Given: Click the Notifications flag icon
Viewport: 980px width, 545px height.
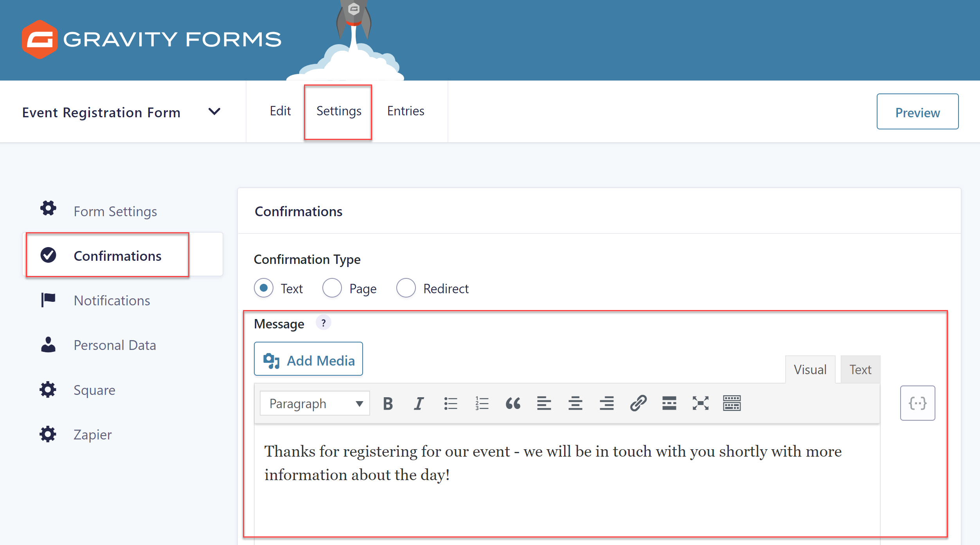Looking at the screenshot, I should [x=49, y=300].
